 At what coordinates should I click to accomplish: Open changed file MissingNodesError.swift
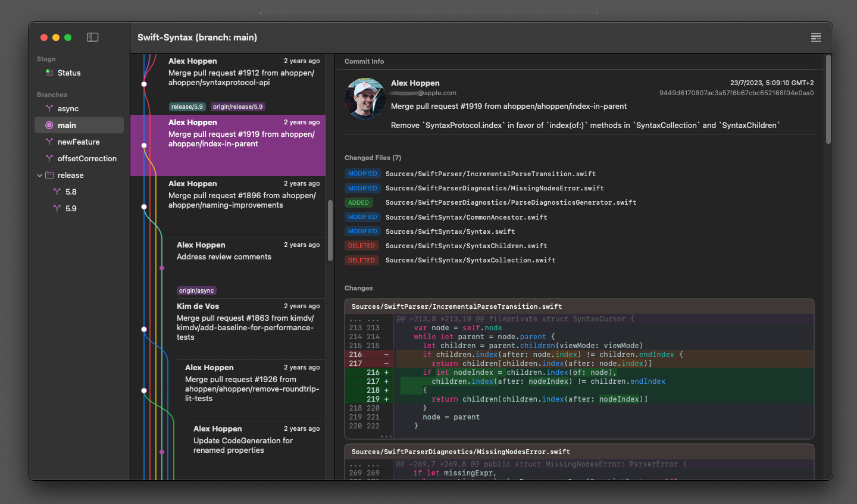495,188
